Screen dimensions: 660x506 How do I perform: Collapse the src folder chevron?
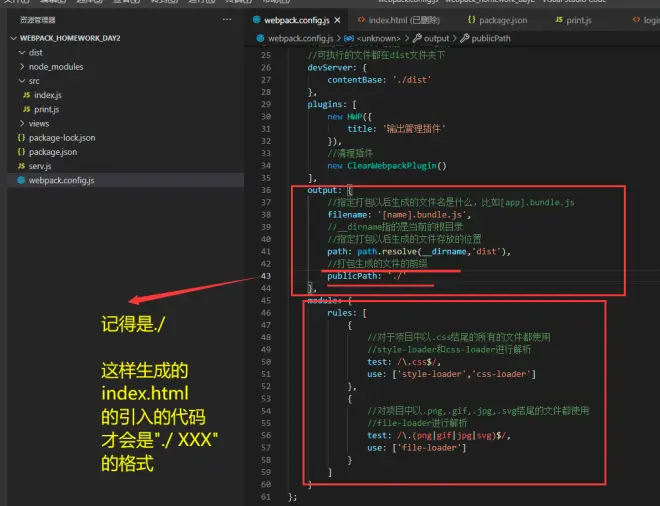(22, 81)
